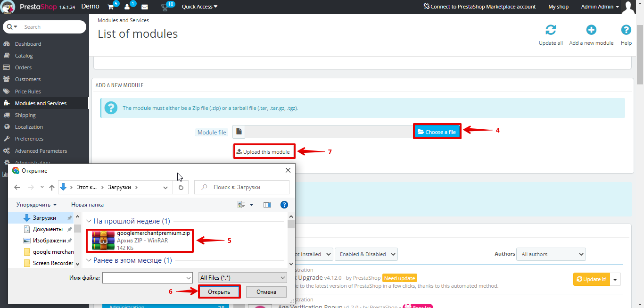Screen dimensions: 644x308
Task: Change the file view layout icon
Action: (x=241, y=205)
